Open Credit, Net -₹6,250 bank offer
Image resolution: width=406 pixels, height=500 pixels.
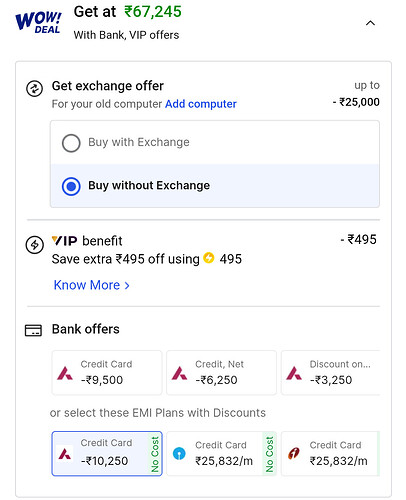[222, 373]
